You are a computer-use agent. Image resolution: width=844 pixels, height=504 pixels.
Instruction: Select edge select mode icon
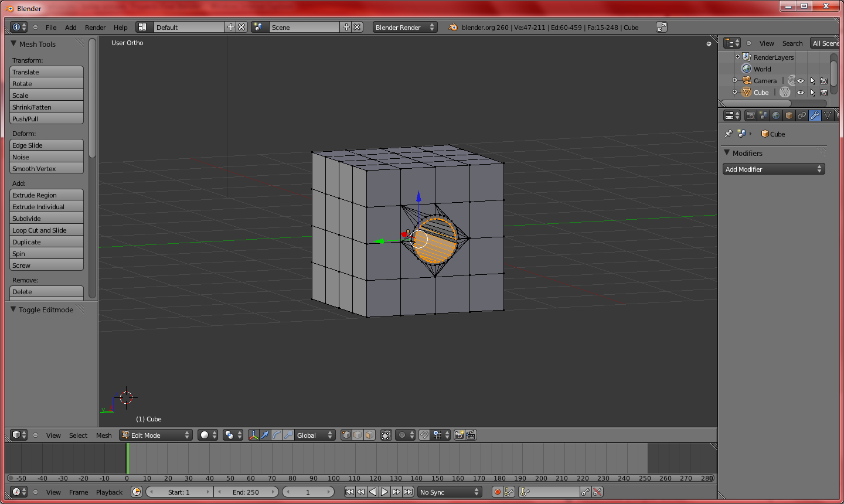click(x=358, y=435)
